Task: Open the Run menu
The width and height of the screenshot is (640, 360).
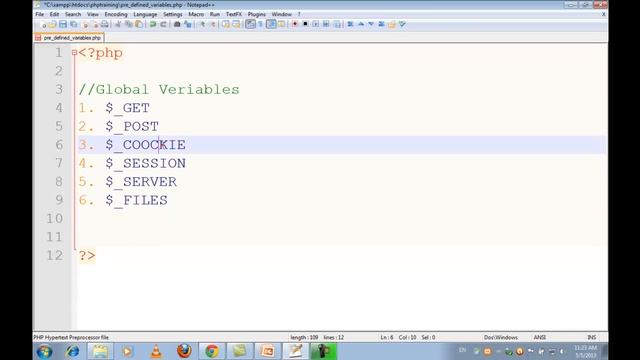Action: pos(215,14)
